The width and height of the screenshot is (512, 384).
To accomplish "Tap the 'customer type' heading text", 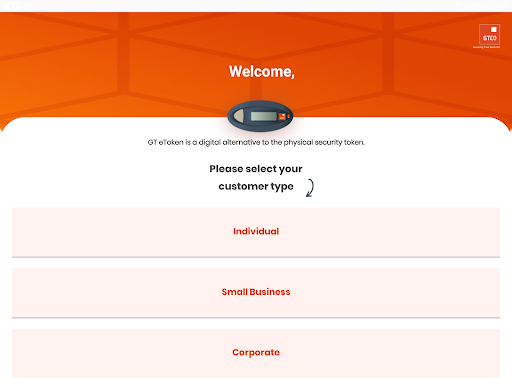I will tap(256, 186).
